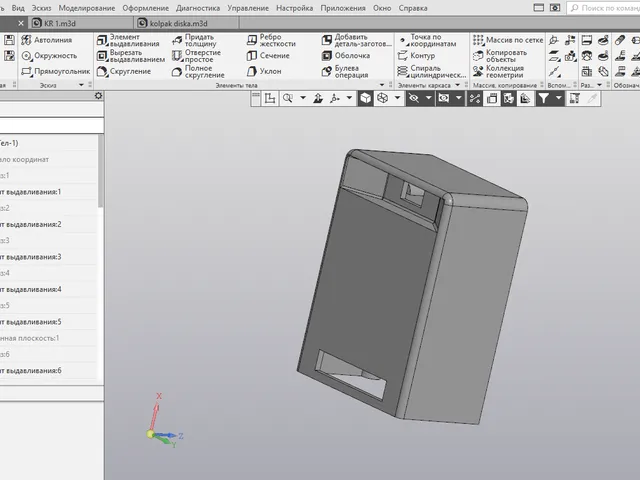Expand the zoom options dropdown arrow
640x480 pixels.
303,98
